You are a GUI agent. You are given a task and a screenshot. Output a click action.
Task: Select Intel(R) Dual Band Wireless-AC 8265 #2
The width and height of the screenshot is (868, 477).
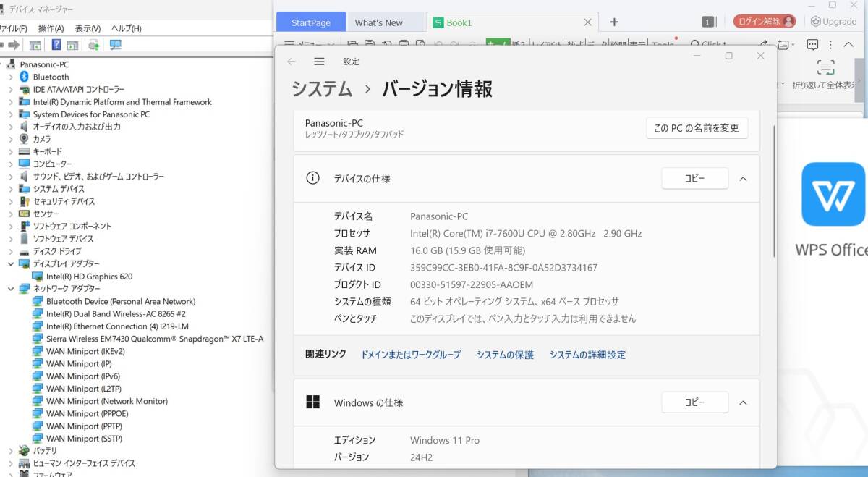point(116,314)
